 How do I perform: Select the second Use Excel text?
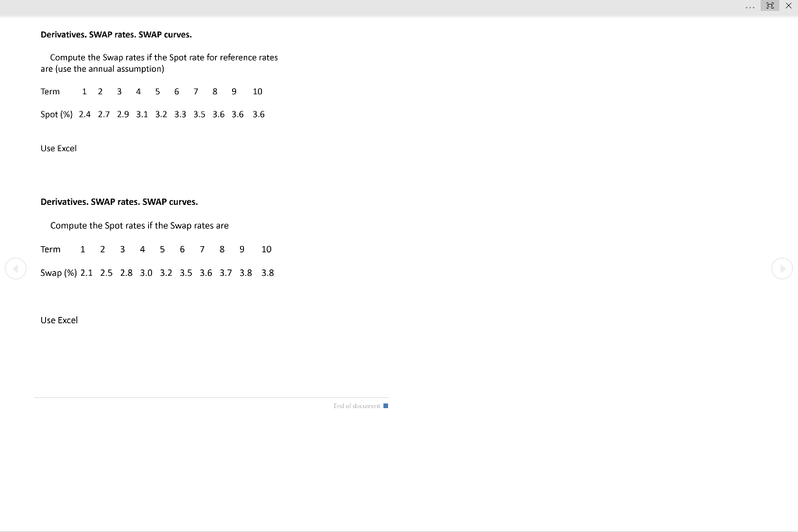[x=58, y=319]
